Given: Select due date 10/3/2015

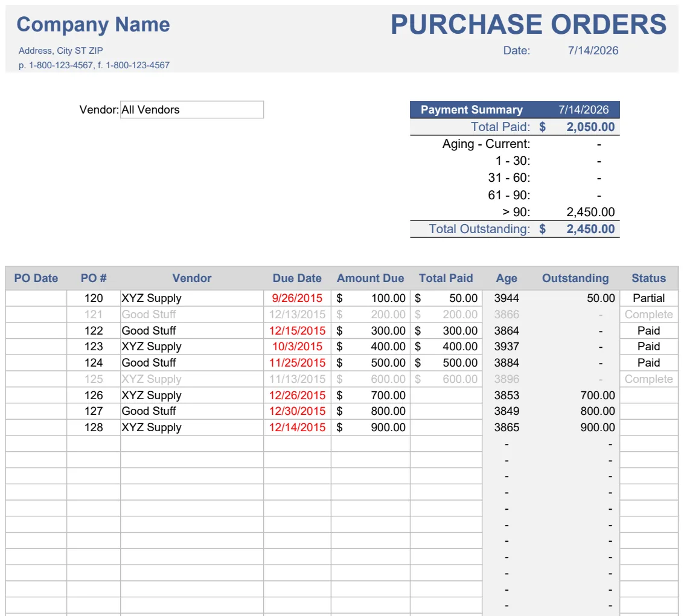Looking at the screenshot, I should click(x=297, y=347).
